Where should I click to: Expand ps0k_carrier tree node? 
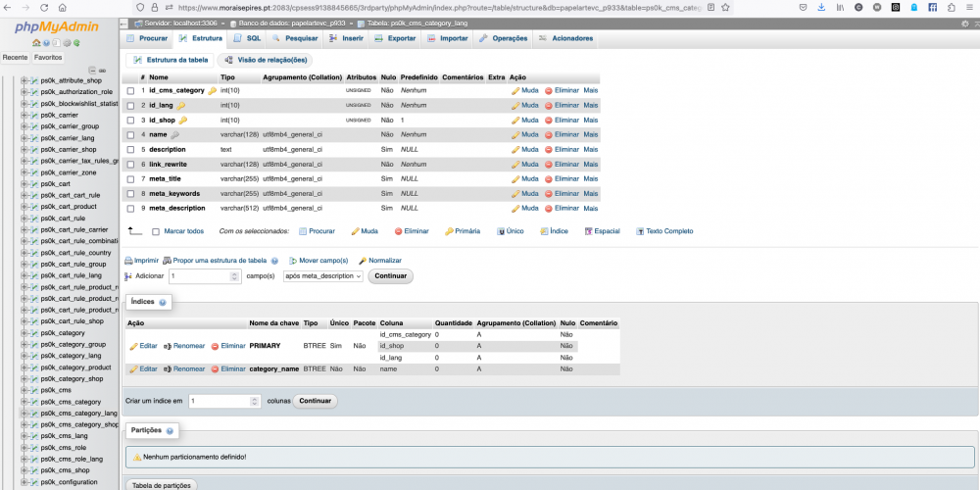click(x=25, y=115)
